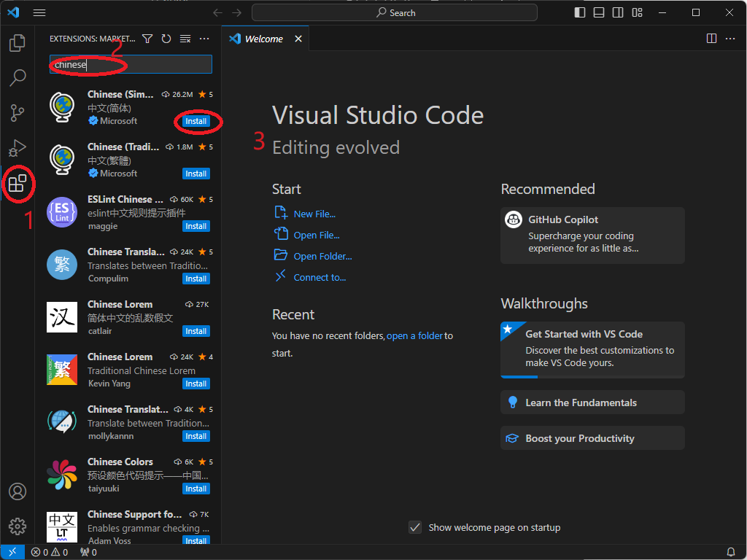Click Open File link
This screenshot has height=560, width=747.
[x=317, y=236]
